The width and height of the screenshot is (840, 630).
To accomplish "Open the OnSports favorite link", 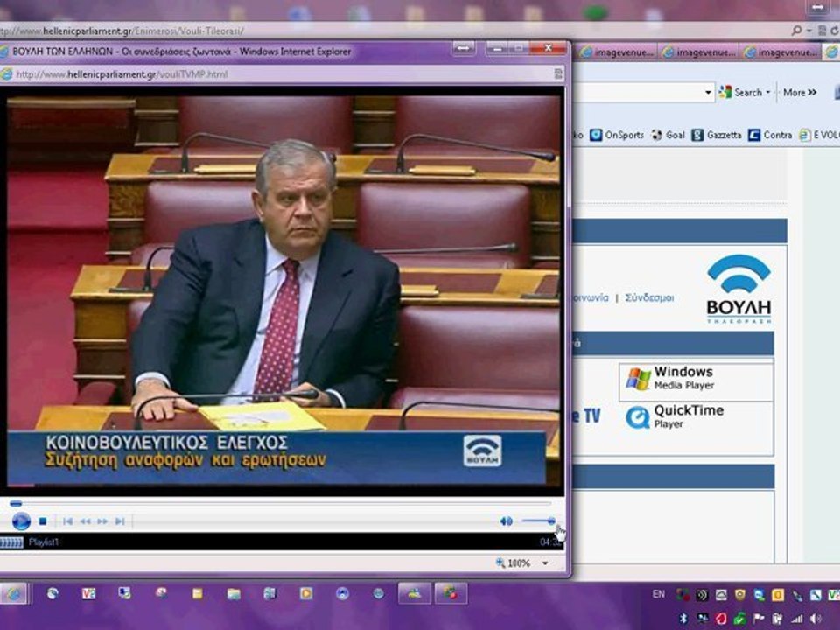I will [x=617, y=135].
